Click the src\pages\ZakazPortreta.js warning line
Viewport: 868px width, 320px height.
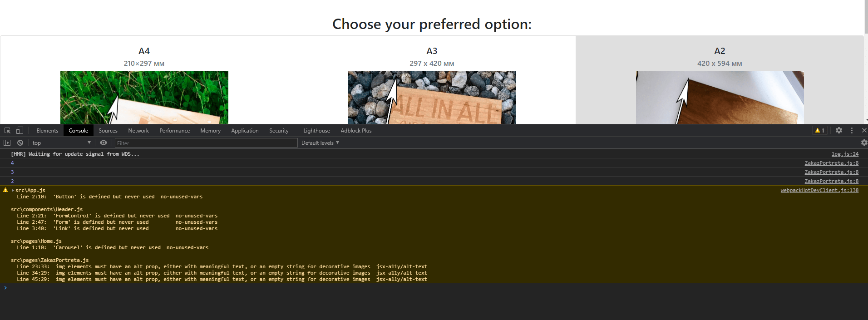(50, 260)
